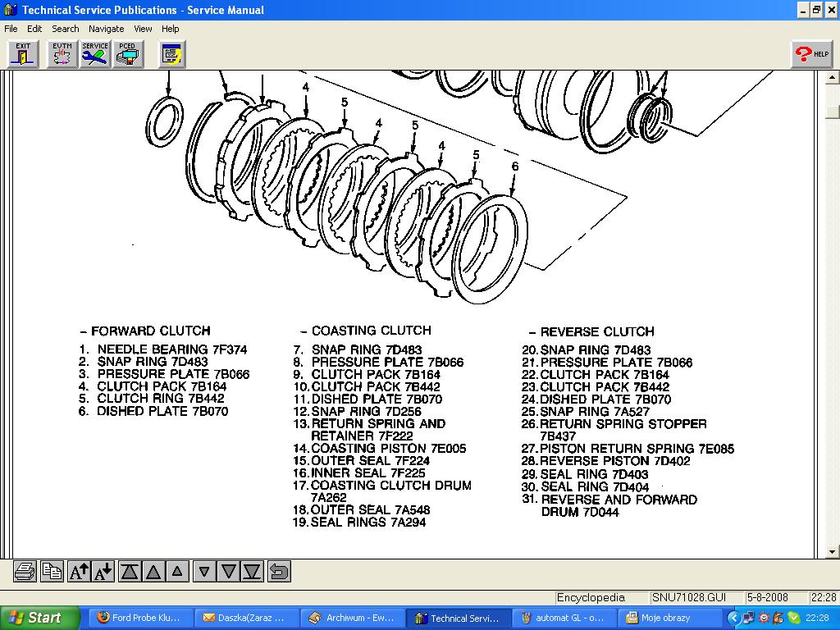Click the vertical scrollbar down arrow
The width and height of the screenshot is (840, 630).
[x=832, y=551]
